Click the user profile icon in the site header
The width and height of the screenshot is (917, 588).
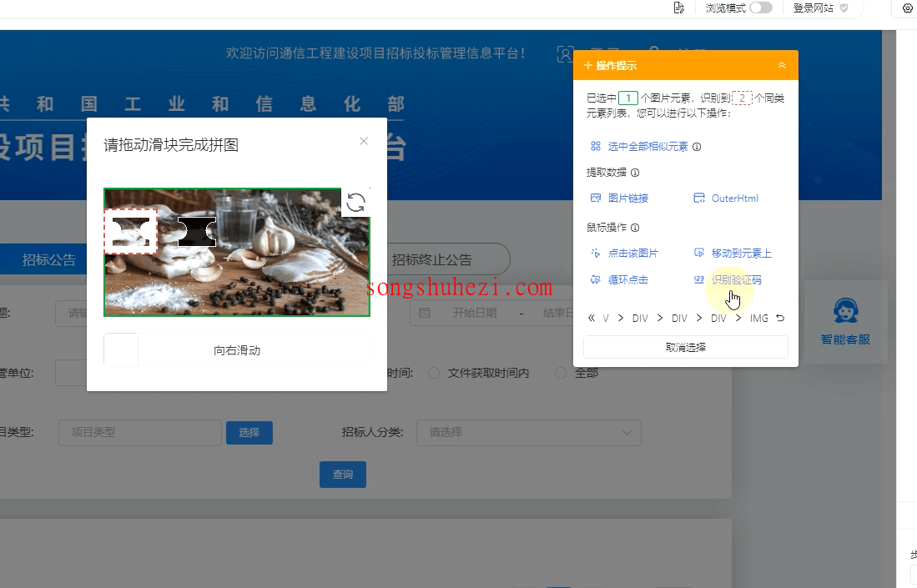tap(564, 54)
